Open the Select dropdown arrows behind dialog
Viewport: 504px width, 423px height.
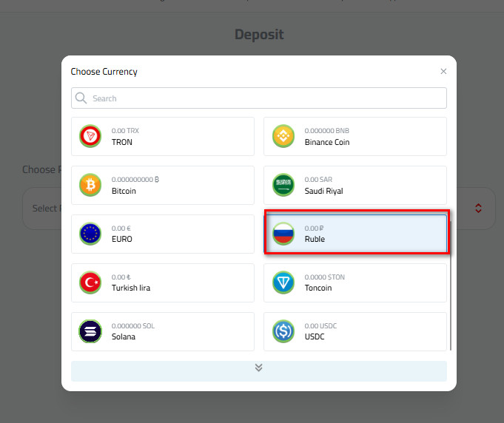pos(478,208)
